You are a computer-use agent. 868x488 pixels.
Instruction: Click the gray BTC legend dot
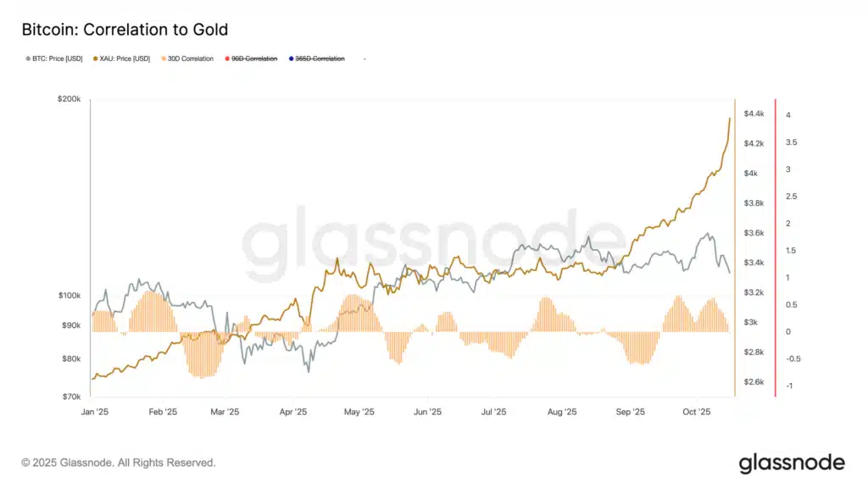28,58
